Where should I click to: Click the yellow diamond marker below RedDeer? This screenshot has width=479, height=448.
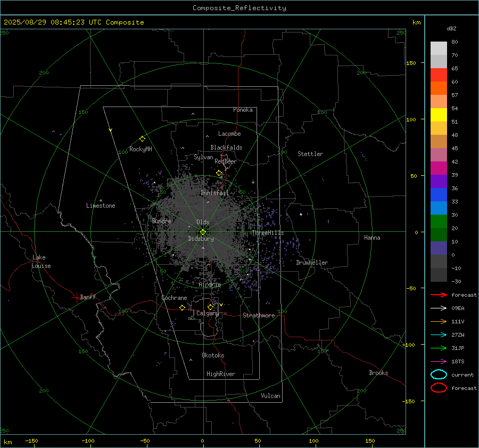click(x=219, y=173)
